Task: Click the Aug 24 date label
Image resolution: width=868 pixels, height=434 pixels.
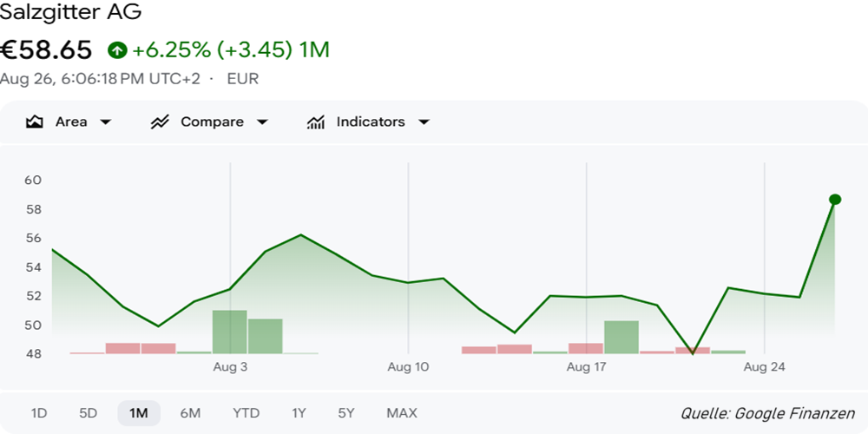Action: [765, 367]
